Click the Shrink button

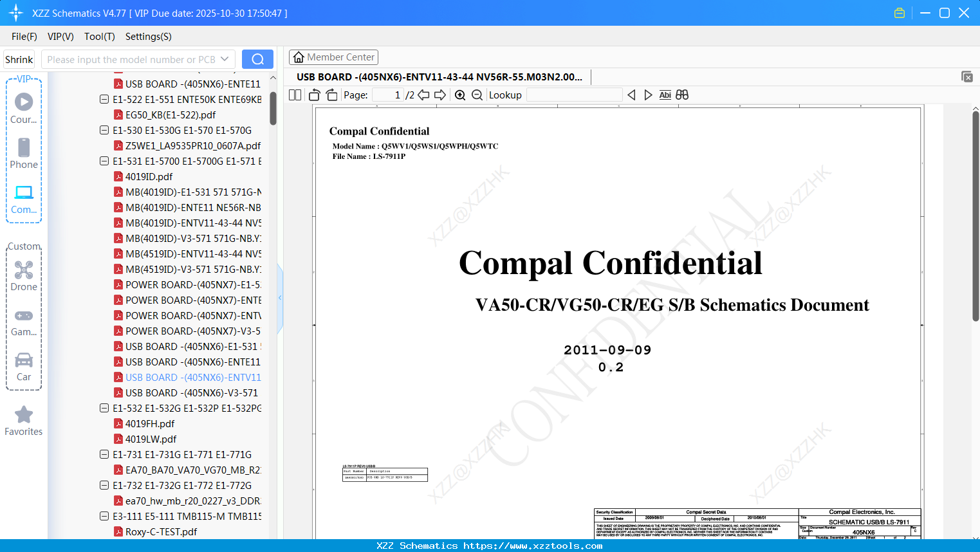[19, 59]
